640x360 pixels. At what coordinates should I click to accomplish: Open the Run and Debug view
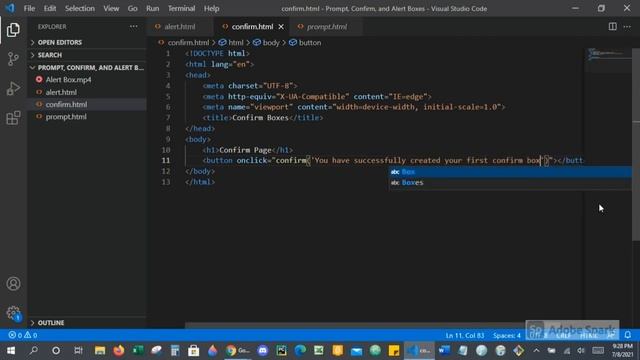[x=13, y=89]
